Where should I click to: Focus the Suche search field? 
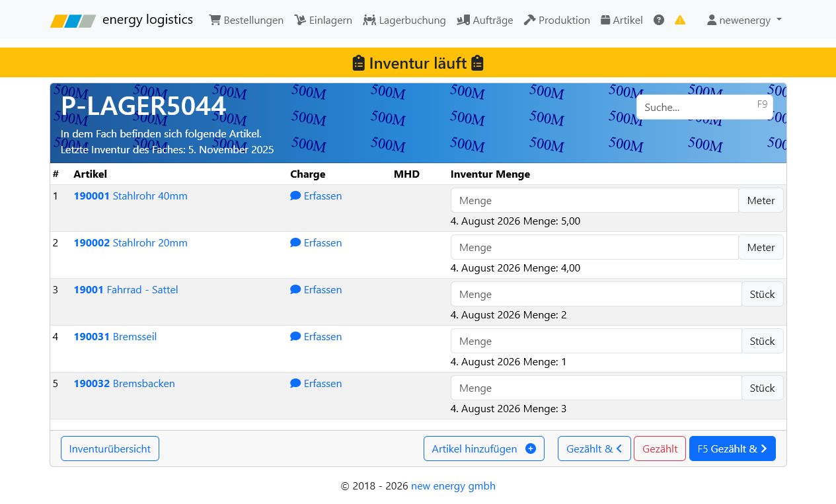coord(704,107)
